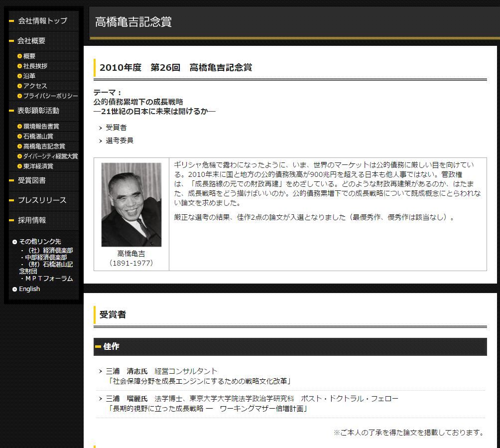Viewport: 500px width, 448px height.
Task: Open the 表彰顕彰活動 sidebar section
Action: tap(38, 111)
